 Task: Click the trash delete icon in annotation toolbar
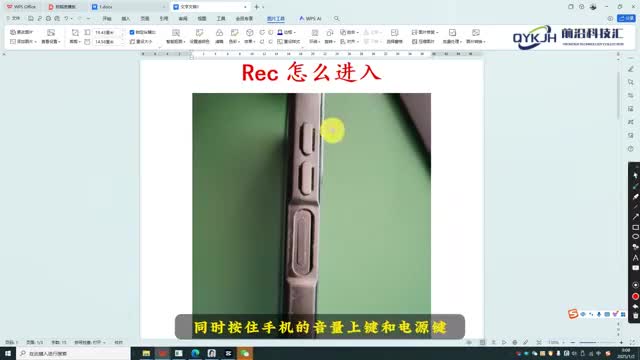click(636, 316)
